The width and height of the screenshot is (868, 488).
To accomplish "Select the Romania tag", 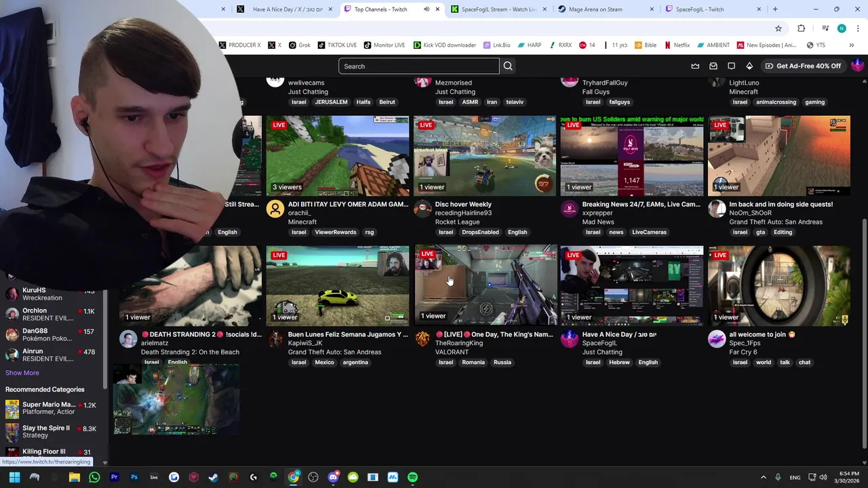I will (x=473, y=362).
